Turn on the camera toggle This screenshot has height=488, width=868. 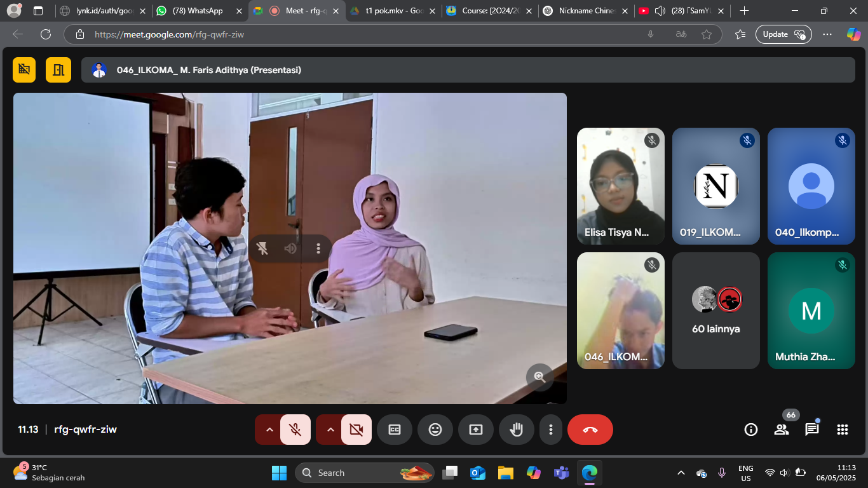(356, 430)
